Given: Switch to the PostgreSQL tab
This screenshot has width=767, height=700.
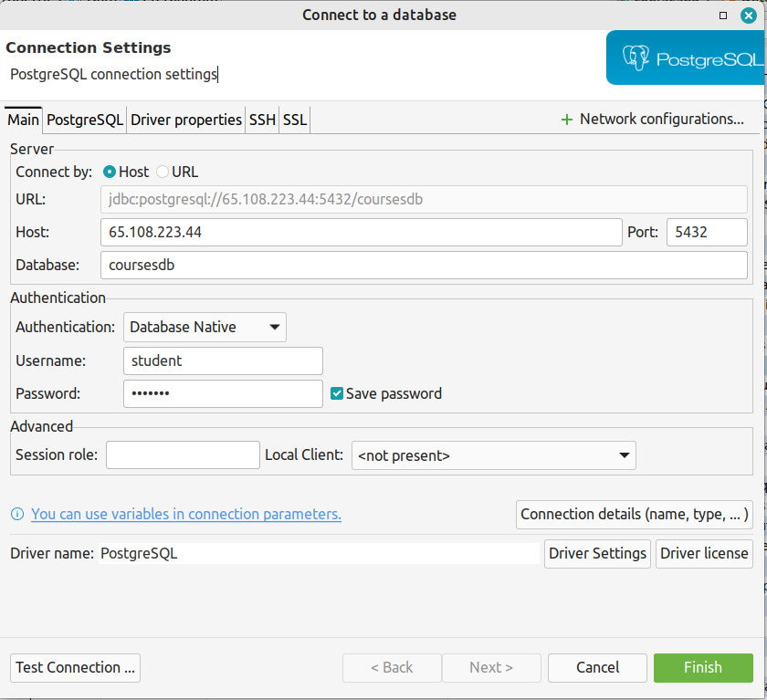Looking at the screenshot, I should pyautogui.click(x=85, y=120).
